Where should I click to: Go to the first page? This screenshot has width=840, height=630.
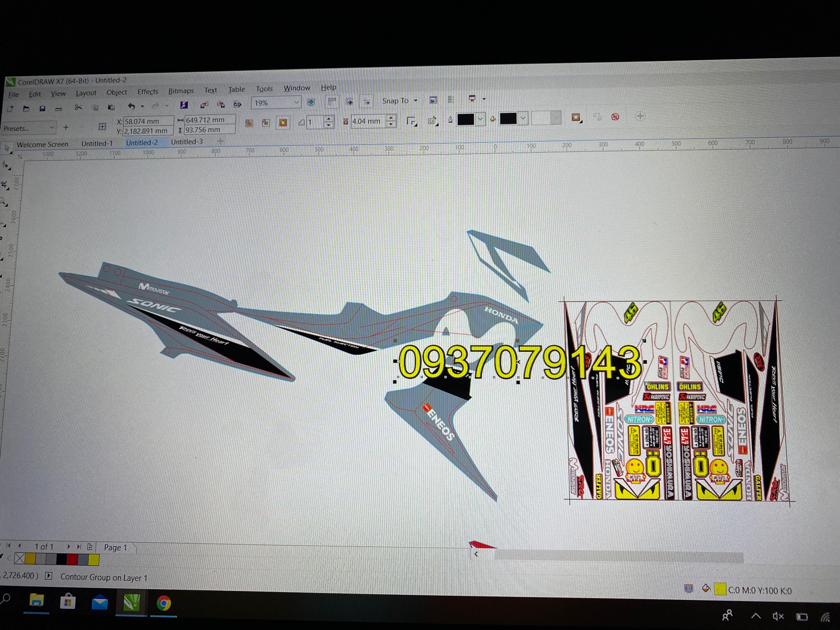click(x=8, y=546)
